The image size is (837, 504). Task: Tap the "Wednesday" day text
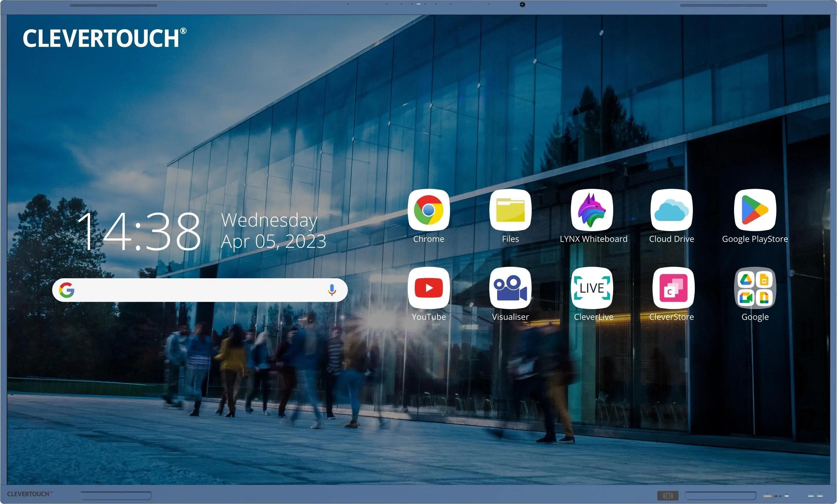[269, 220]
